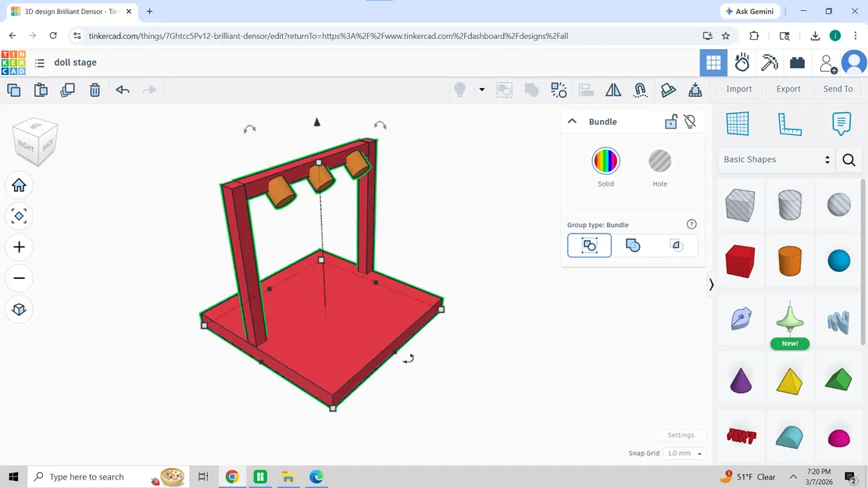This screenshot has height=488, width=868.
Task: Switch to Minecraft blocks mode
Action: point(770,62)
